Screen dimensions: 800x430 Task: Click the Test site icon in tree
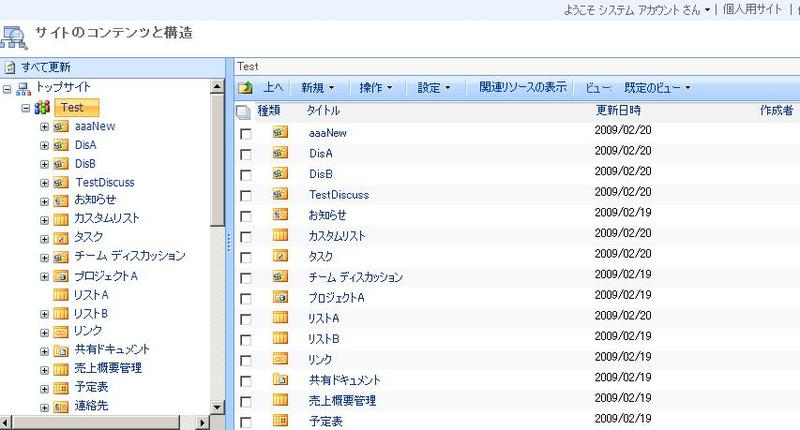[42, 108]
